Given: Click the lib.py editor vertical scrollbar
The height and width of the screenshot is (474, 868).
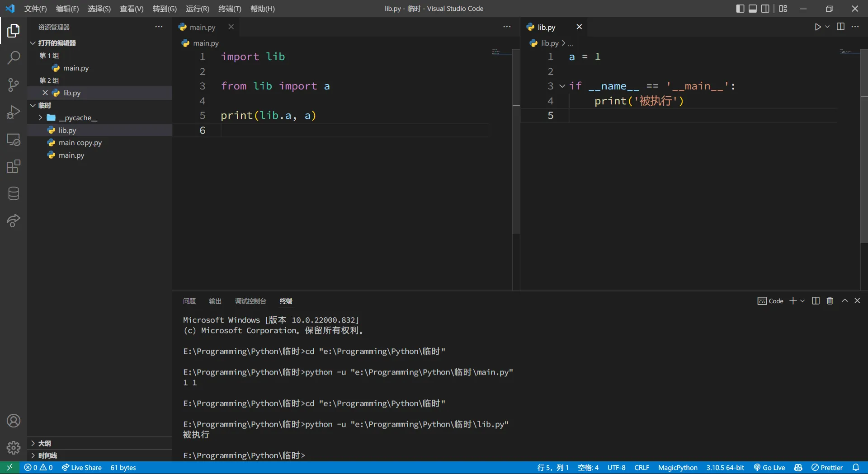Looking at the screenshot, I should [x=864, y=145].
